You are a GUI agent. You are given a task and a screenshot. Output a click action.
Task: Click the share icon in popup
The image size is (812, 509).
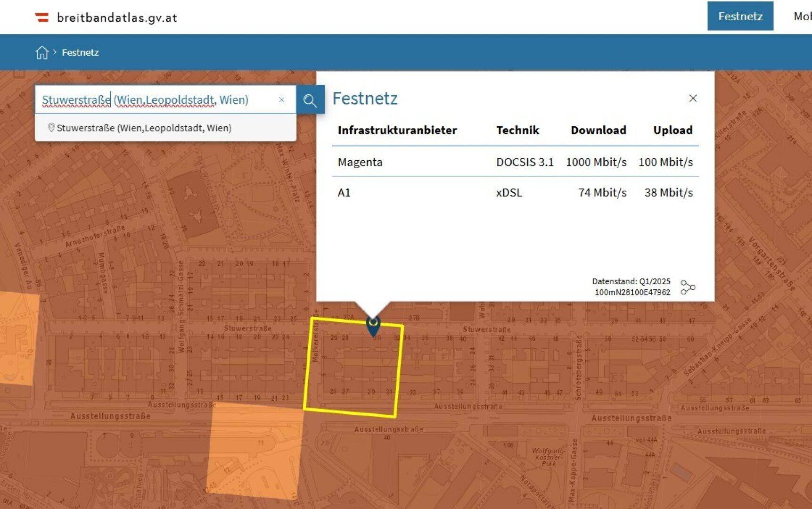click(688, 287)
